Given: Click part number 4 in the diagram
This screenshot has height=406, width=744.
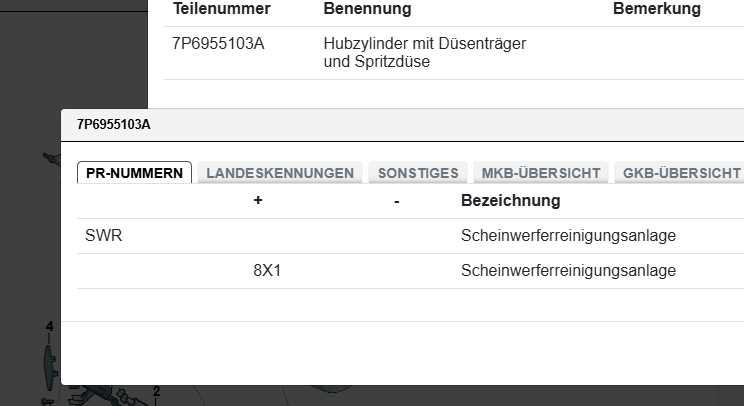Looking at the screenshot, I should 49,327.
